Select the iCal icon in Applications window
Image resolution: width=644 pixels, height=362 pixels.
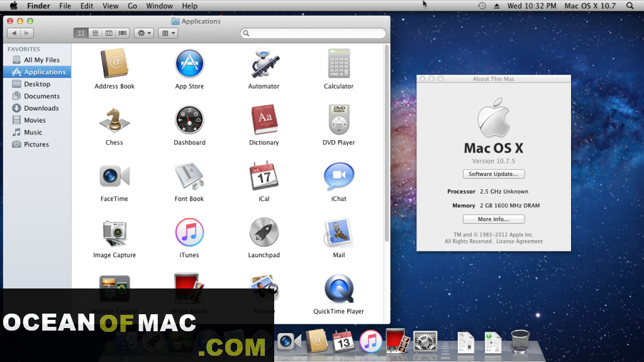tap(264, 176)
